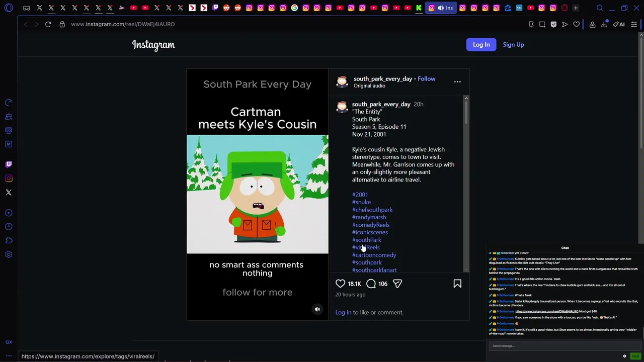Reload the Instagram page
The height and width of the screenshot is (362, 644).
[48, 24]
